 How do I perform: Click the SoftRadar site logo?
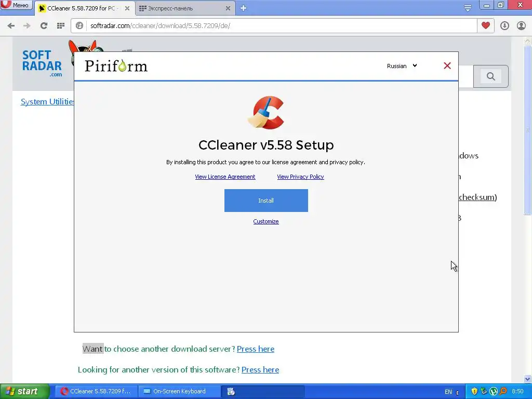point(42,63)
